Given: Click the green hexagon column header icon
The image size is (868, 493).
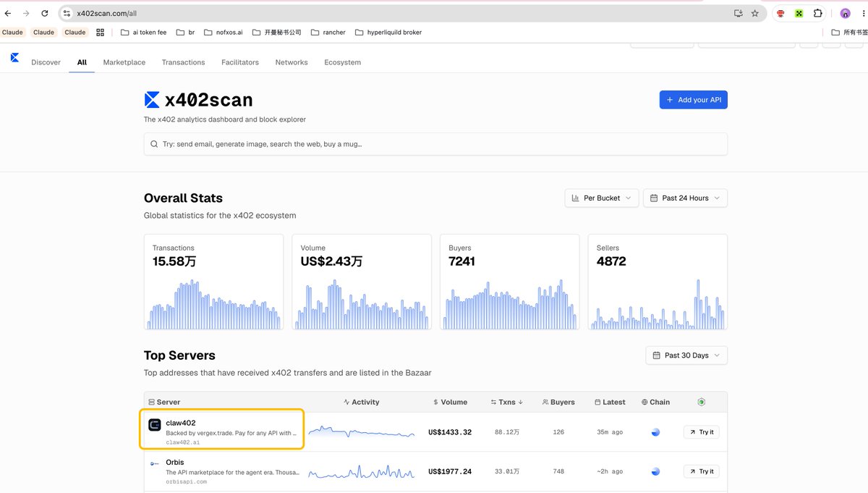Looking at the screenshot, I should (x=701, y=402).
